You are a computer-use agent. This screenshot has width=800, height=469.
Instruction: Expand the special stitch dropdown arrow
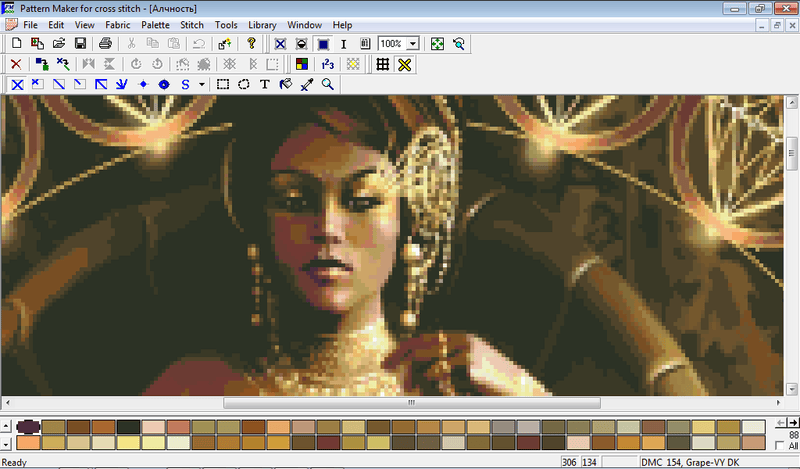coord(202,85)
